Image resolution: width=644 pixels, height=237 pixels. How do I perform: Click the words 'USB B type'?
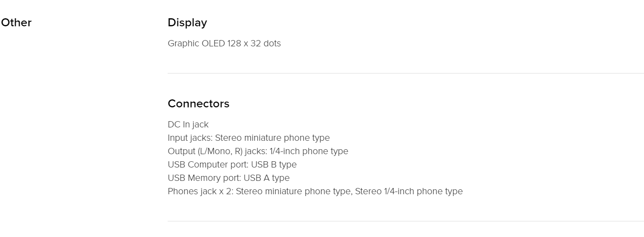point(274,164)
